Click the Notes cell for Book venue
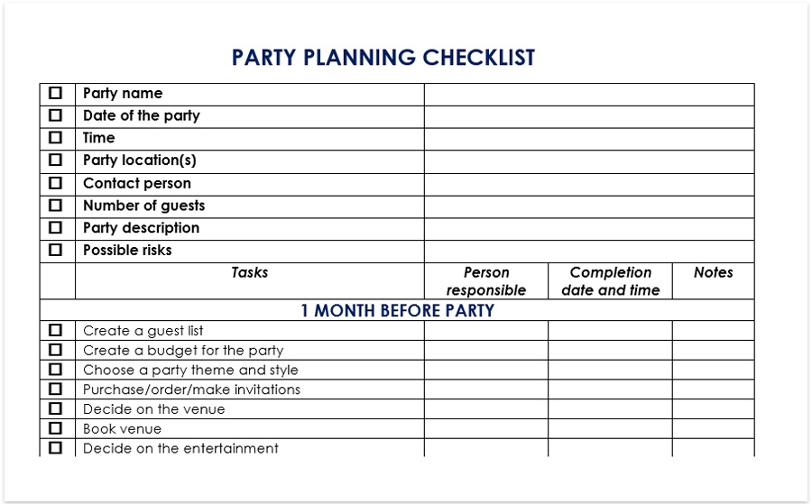Screen dimensions: 812x504 pyautogui.click(x=713, y=429)
